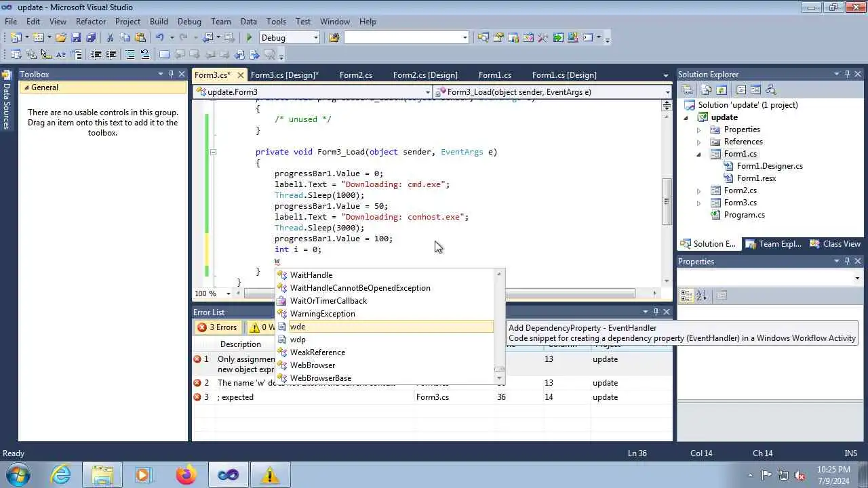Expand the Form3.cs tree node
Image resolution: width=868 pixels, height=488 pixels.
tap(699, 203)
